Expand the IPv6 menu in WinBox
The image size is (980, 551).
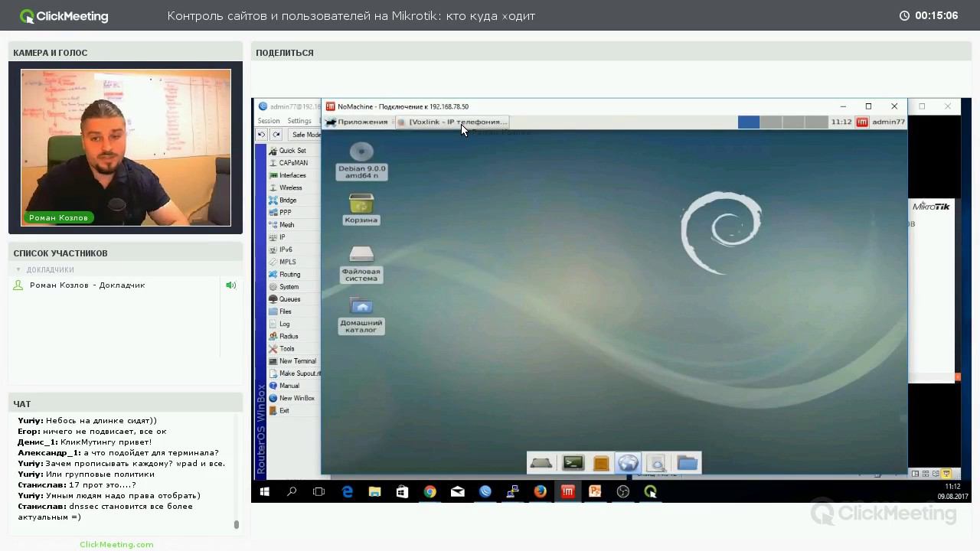click(286, 249)
